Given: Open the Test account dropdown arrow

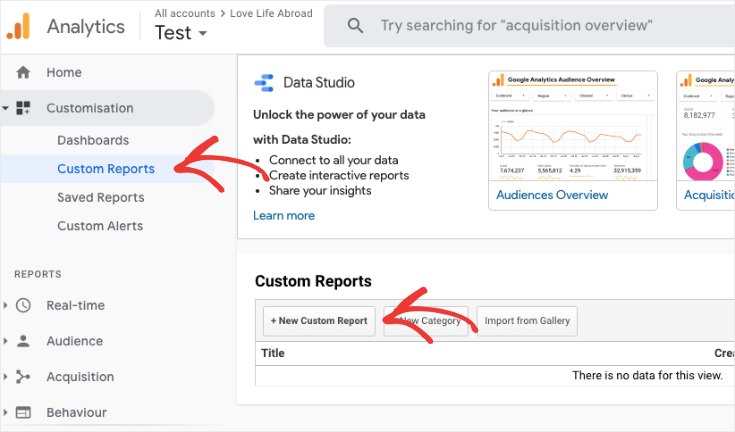Looking at the screenshot, I should coord(202,33).
